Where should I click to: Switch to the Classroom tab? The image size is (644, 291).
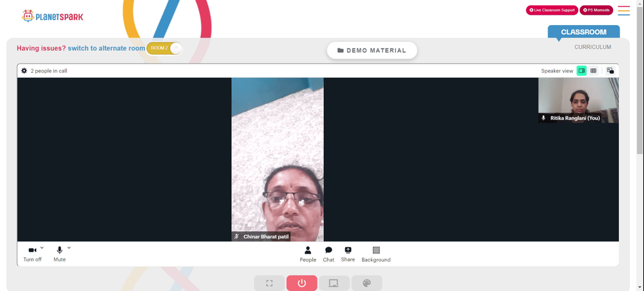click(583, 32)
